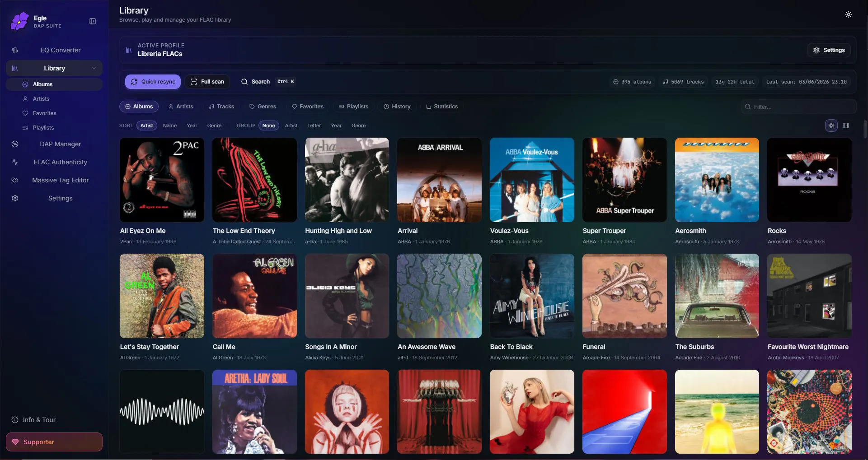This screenshot has height=460, width=868.
Task: Group albums by Genre
Action: [359, 125]
